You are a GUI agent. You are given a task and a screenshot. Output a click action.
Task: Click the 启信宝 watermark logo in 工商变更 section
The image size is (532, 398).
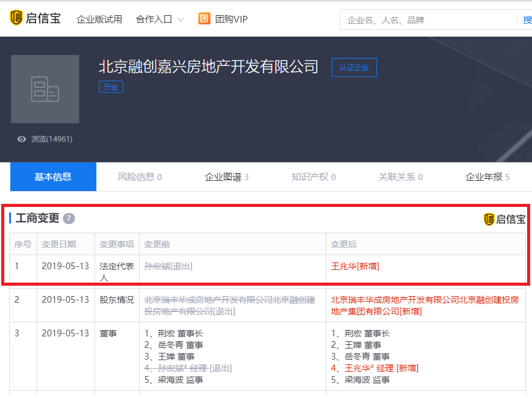504,219
